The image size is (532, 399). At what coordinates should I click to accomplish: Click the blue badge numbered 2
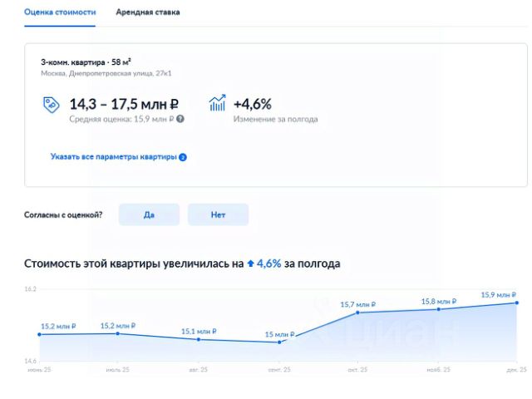183,157
